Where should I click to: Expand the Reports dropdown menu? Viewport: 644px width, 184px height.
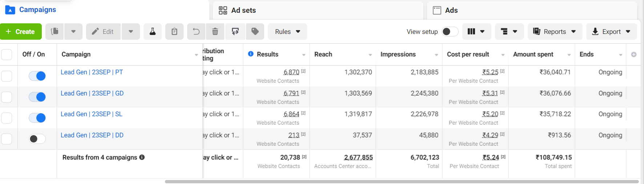(x=555, y=32)
